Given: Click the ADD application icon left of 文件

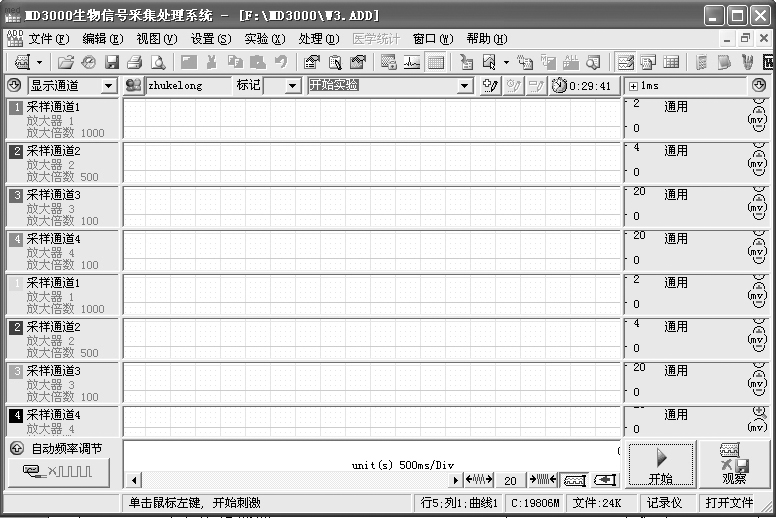Looking at the screenshot, I should [14, 38].
